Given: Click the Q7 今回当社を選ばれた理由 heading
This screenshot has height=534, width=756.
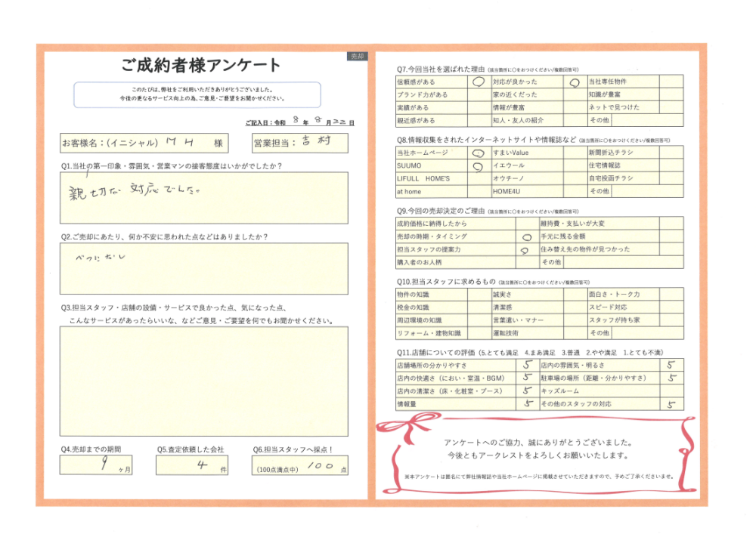Looking at the screenshot, I should [488, 69].
